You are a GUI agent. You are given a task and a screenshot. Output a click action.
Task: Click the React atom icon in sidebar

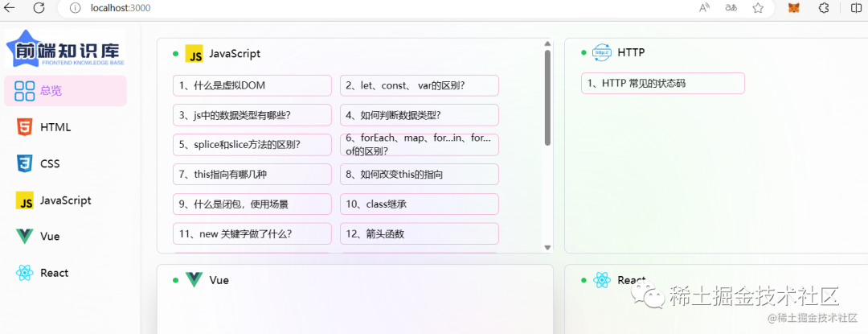(25, 273)
